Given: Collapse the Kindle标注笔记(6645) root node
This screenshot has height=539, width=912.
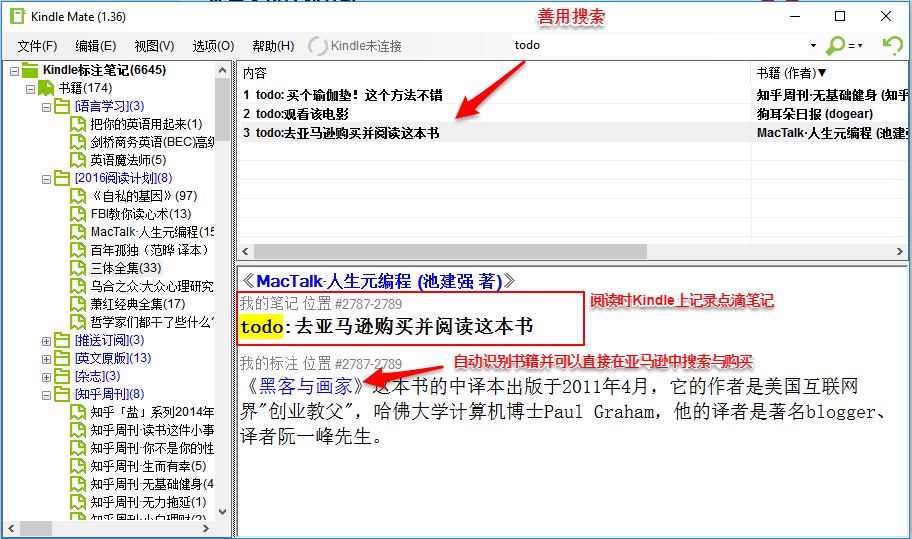Looking at the screenshot, I should point(15,72).
